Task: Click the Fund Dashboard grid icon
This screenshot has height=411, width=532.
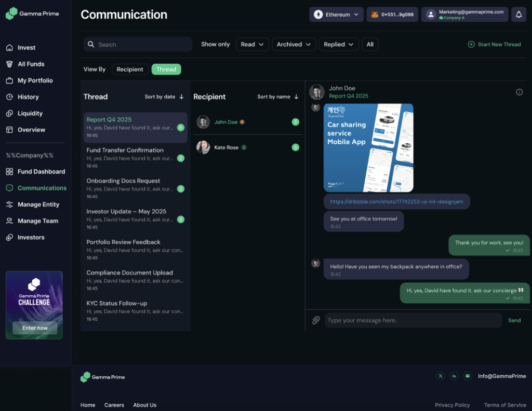Action: 9,172
